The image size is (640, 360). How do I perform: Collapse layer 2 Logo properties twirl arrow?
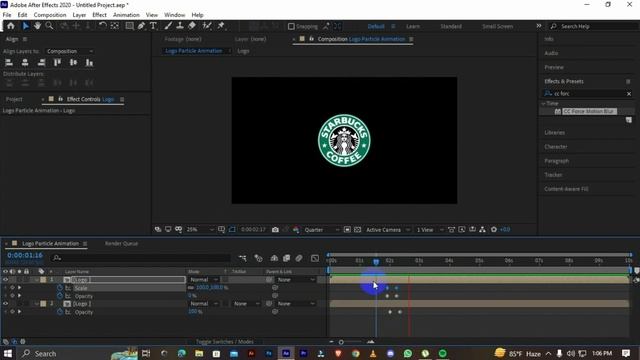36,304
